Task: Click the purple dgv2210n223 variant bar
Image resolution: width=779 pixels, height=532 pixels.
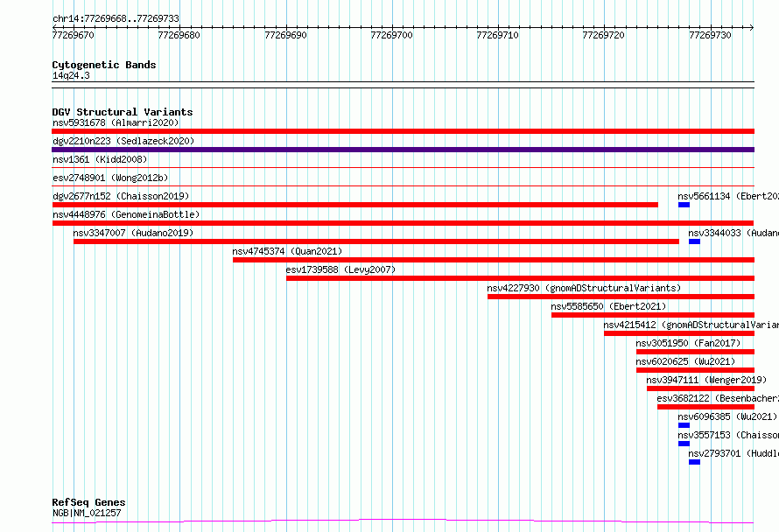Action: [x=403, y=150]
